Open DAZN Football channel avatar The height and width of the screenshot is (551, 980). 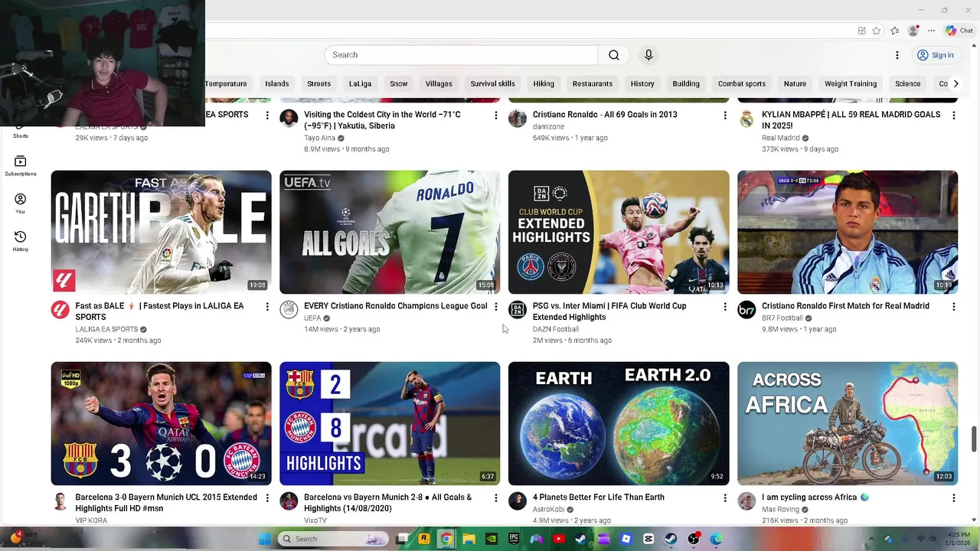(x=518, y=309)
